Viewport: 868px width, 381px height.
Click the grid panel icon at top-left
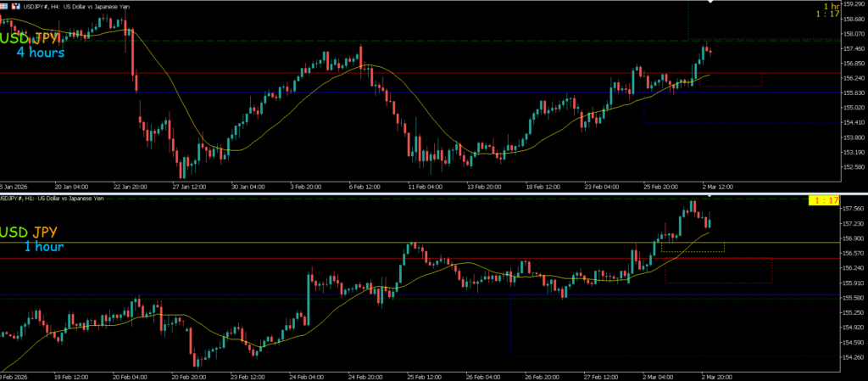pyautogui.click(x=5, y=7)
